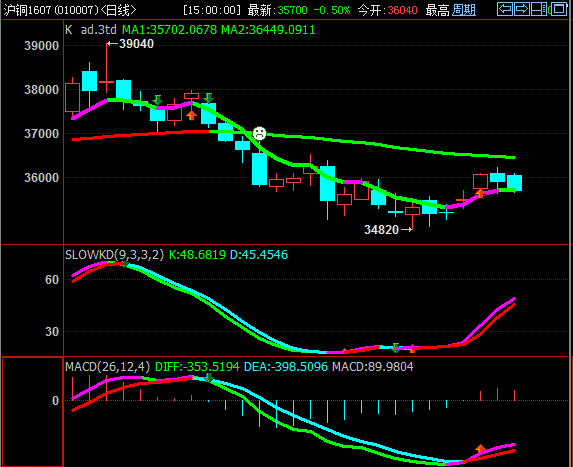573x467 pixels.
Task: Open the split-pane layout icon
Action: (539, 9)
